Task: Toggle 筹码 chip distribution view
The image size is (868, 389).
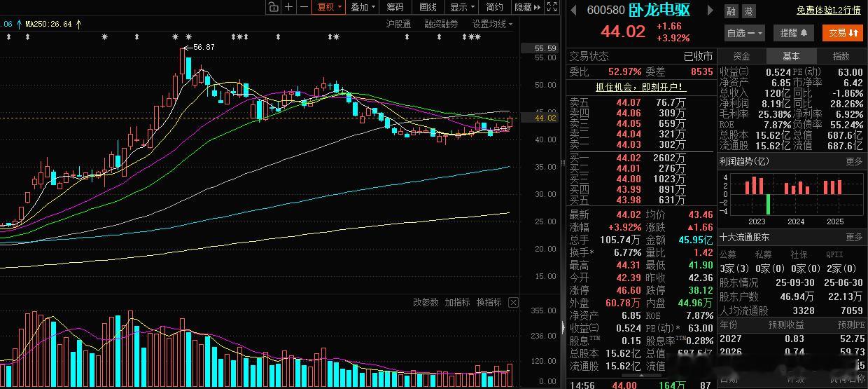Action: pyautogui.click(x=395, y=7)
